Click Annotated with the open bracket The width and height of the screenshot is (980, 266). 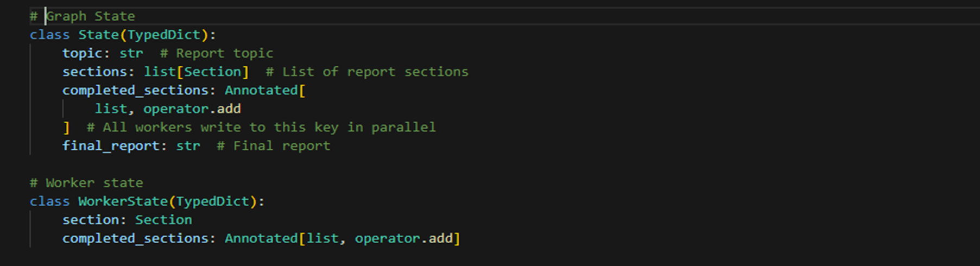(265, 90)
